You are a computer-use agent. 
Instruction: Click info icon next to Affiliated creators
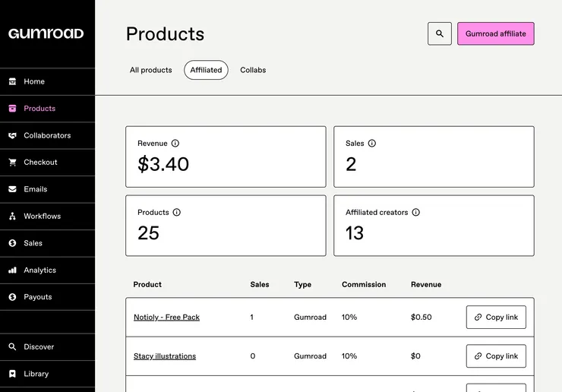click(x=415, y=213)
